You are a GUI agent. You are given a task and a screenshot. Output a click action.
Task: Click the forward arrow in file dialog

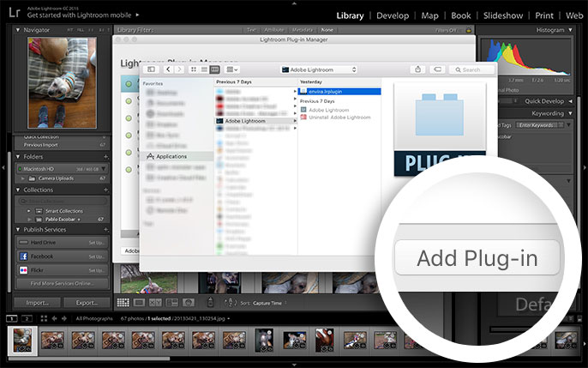pos(179,69)
